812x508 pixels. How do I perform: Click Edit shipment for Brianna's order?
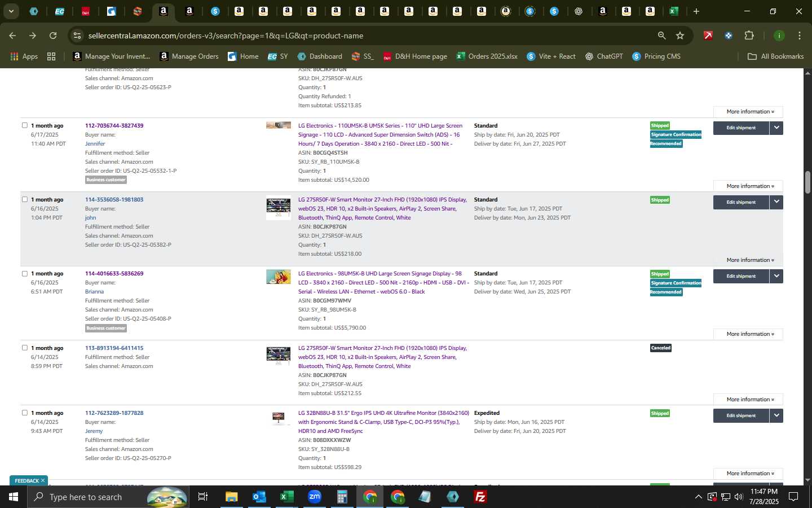pos(741,276)
